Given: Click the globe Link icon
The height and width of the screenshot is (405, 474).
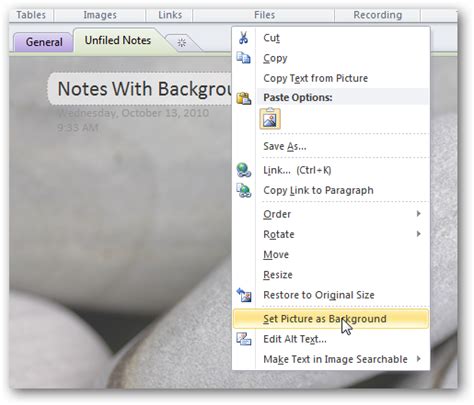Looking at the screenshot, I should click(x=244, y=170).
